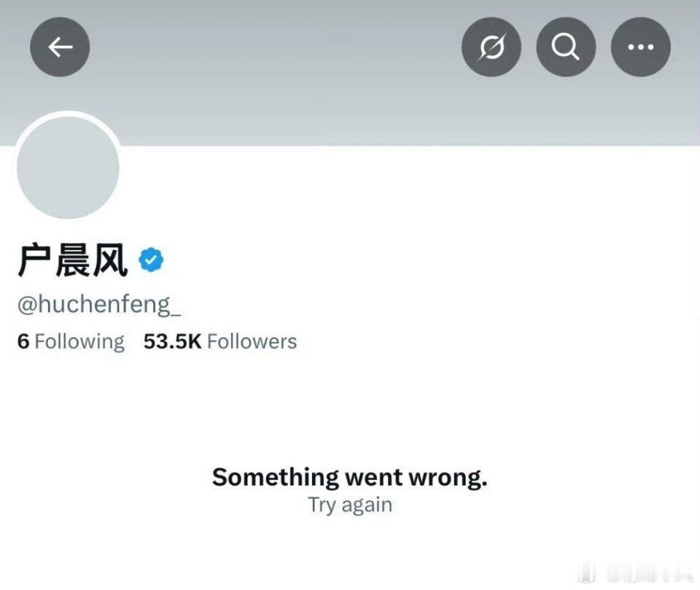Viewport: 700px width, 590px height.
Task: Tap the character 风 in the profile name
Action: [110, 260]
